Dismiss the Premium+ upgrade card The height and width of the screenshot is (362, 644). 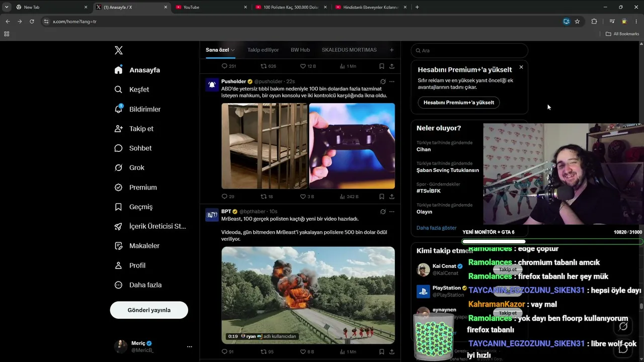point(521,67)
